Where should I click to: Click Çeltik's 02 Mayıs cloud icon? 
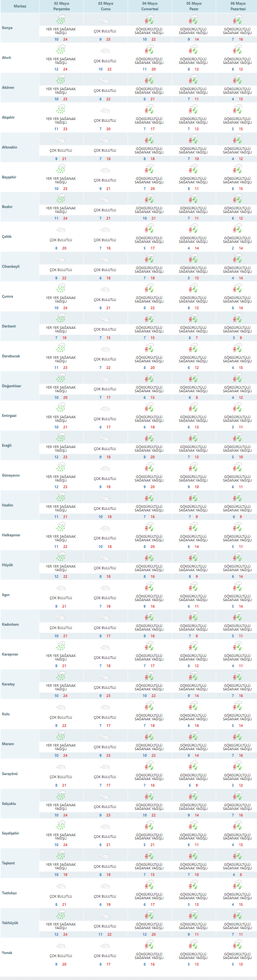(61, 230)
